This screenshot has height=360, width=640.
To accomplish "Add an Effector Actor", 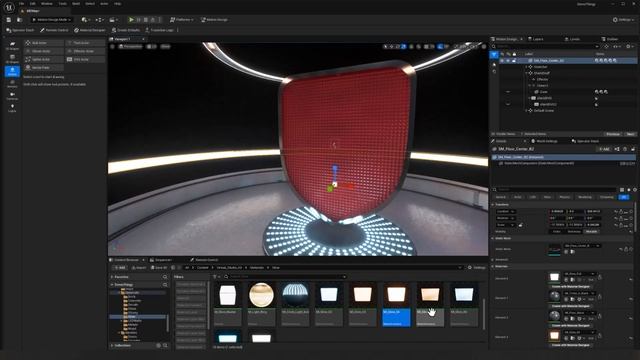I will [85, 51].
